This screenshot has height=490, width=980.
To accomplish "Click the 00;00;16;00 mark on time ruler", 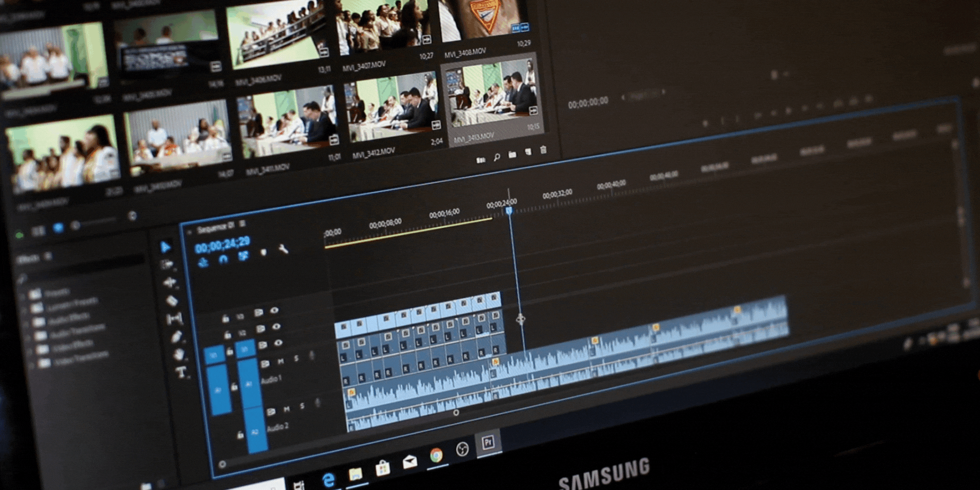I will coord(444,214).
